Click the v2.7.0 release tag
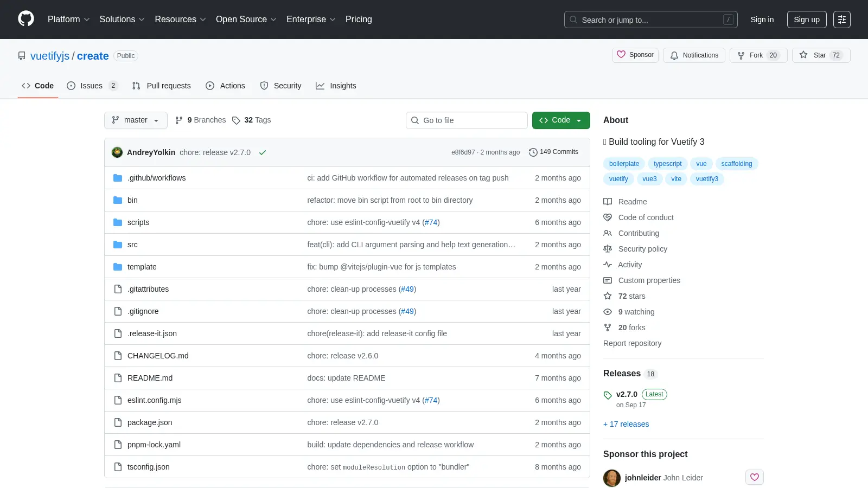This screenshot has height=488, width=868. click(x=627, y=394)
